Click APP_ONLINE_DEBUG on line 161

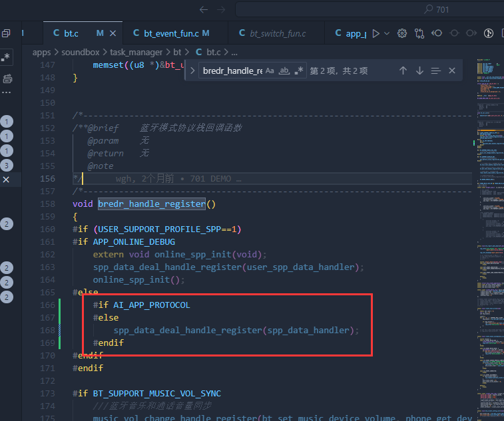coord(134,242)
